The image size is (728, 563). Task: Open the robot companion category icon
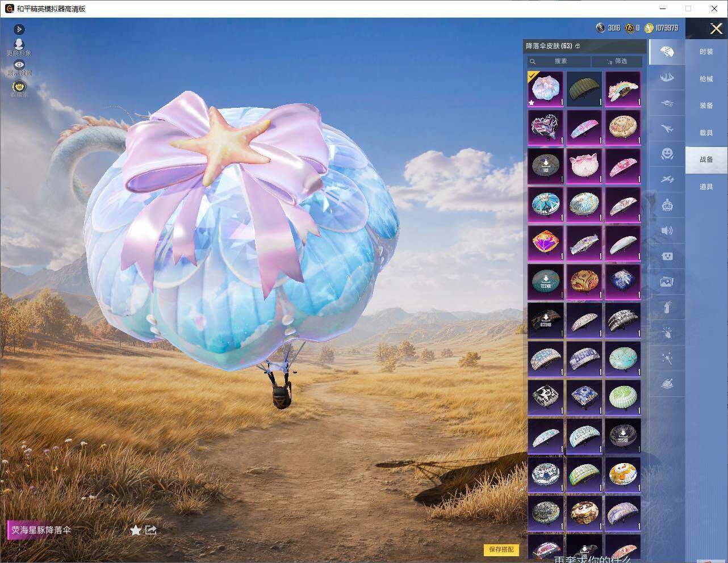[667, 205]
